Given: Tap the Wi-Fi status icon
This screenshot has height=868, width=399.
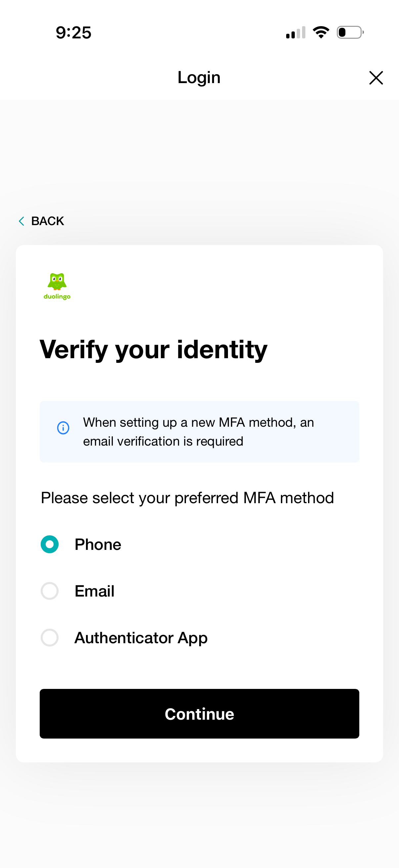Looking at the screenshot, I should click(x=321, y=32).
